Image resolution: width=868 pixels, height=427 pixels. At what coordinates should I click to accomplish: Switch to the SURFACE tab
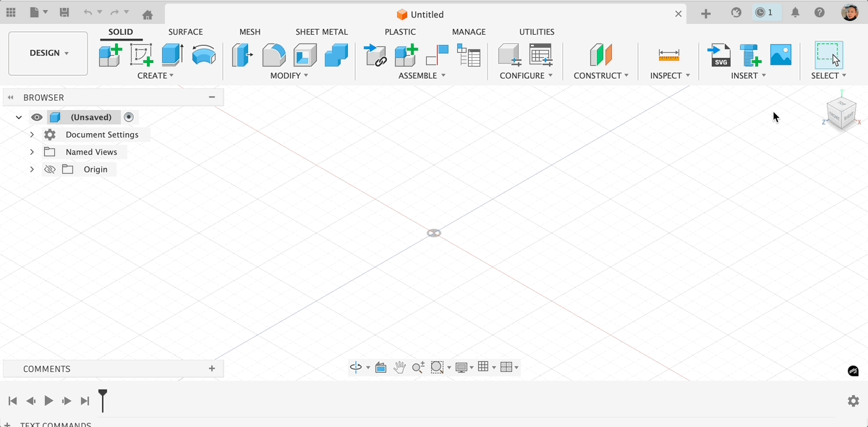point(186,32)
